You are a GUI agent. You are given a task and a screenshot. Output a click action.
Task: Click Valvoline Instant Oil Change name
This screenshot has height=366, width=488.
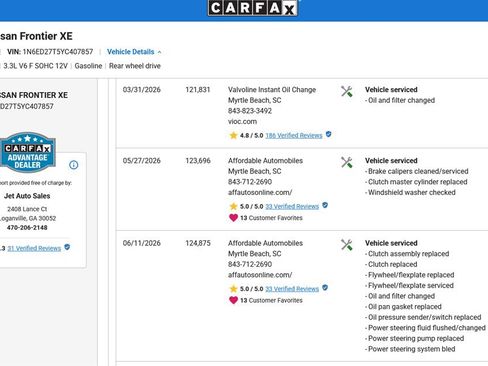[x=272, y=90]
